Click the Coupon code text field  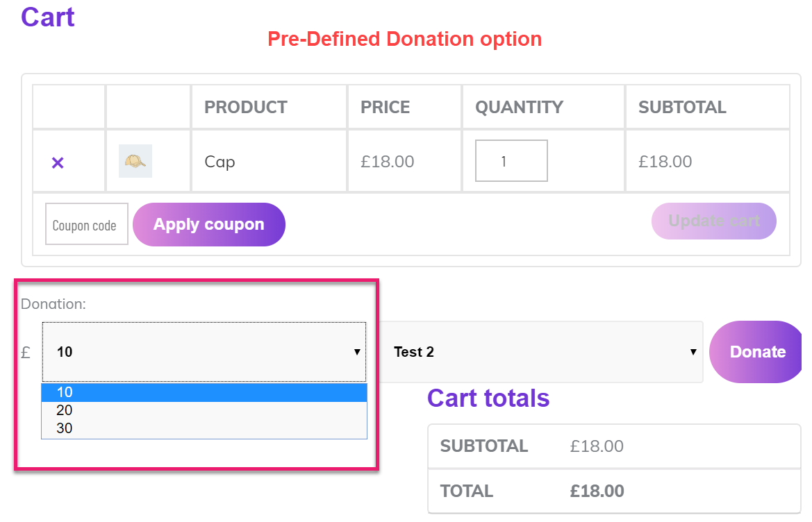pyautogui.click(x=86, y=224)
